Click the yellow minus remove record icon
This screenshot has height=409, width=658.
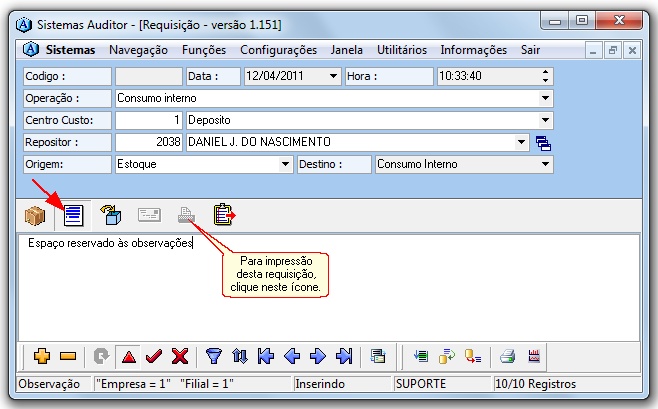(x=68, y=355)
